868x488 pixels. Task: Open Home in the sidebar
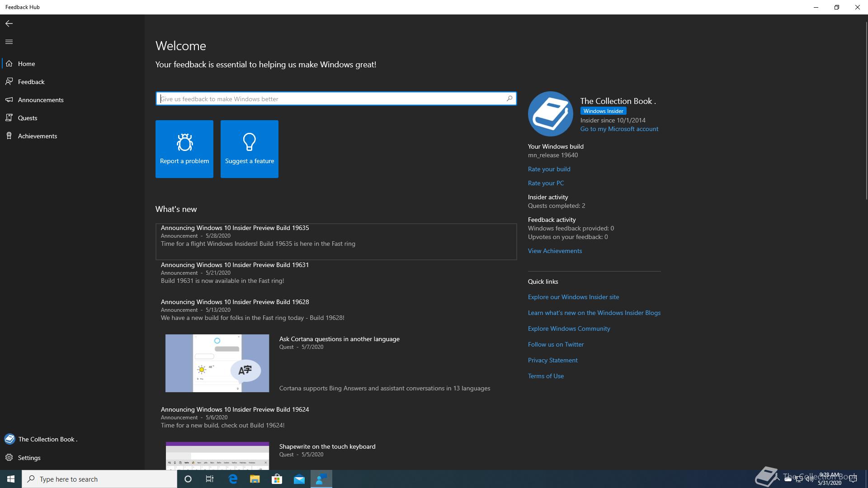click(x=72, y=64)
